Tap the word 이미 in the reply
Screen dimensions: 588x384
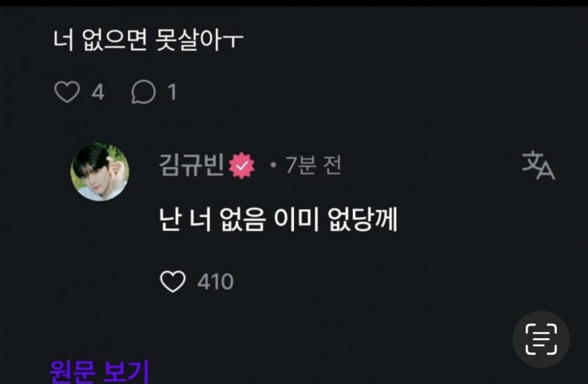[296, 219]
